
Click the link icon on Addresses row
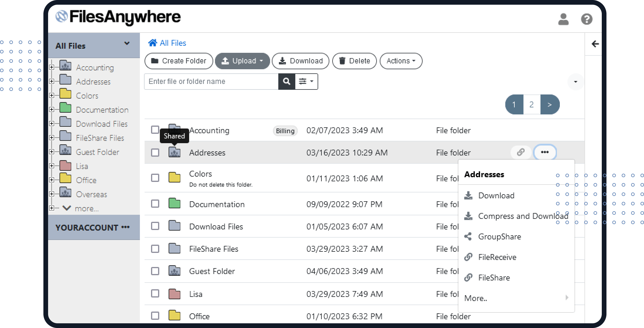pyautogui.click(x=521, y=152)
